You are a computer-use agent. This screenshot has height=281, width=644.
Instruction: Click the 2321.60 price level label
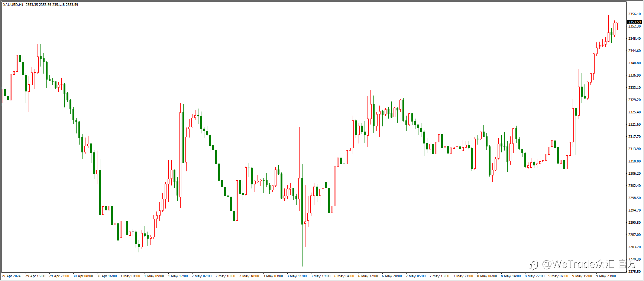point(634,125)
